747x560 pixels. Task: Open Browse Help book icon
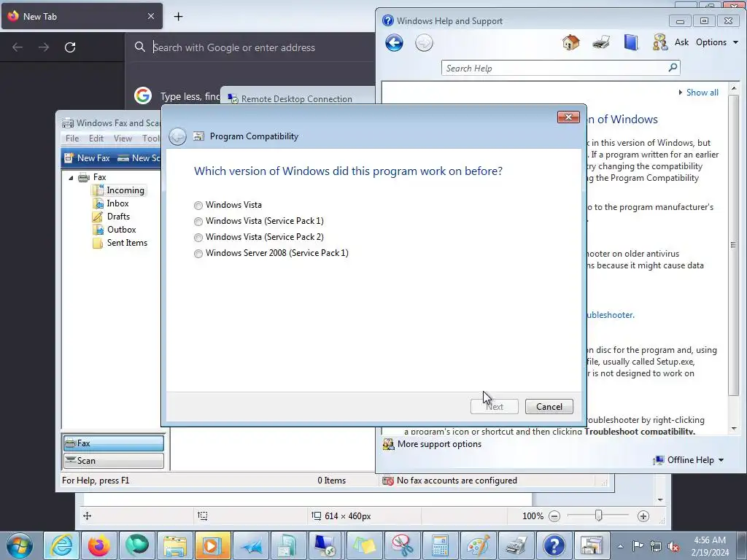click(631, 42)
